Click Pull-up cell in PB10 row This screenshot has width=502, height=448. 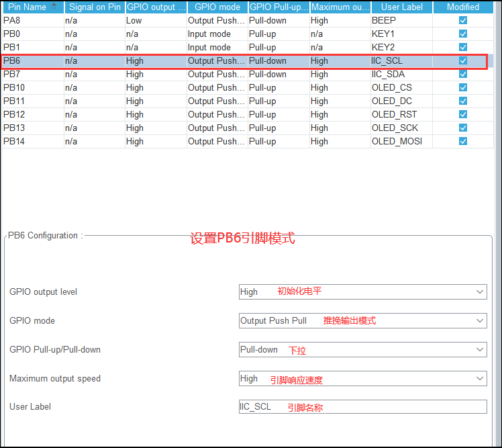(279, 88)
